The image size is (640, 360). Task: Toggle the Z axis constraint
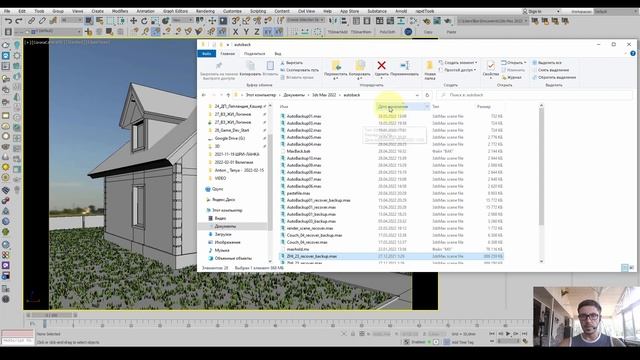(x=257, y=31)
